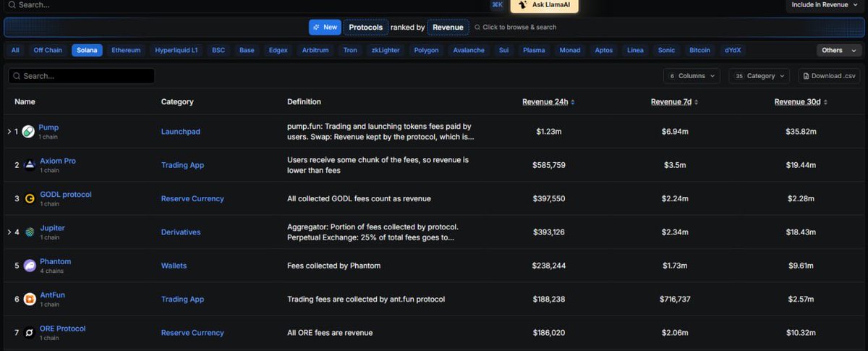Image resolution: width=868 pixels, height=351 pixels.
Task: Click the magnifier icon in the table search box
Action: pyautogui.click(x=17, y=76)
